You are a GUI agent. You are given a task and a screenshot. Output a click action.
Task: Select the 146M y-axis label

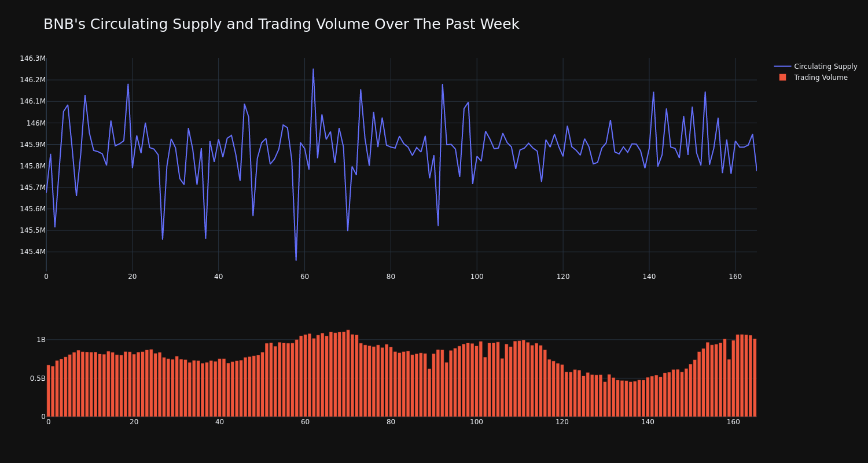click(36, 123)
